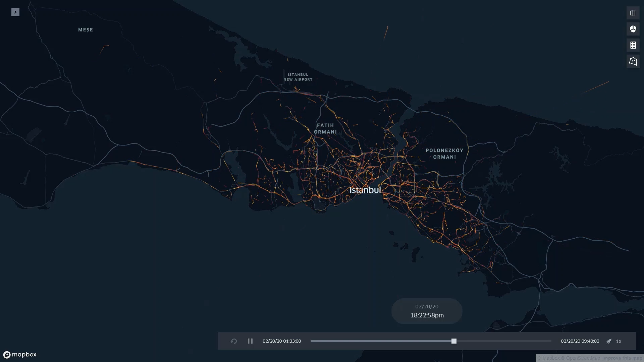Click the Istanbul New Airport label
The width and height of the screenshot is (644, 362).
[298, 77]
